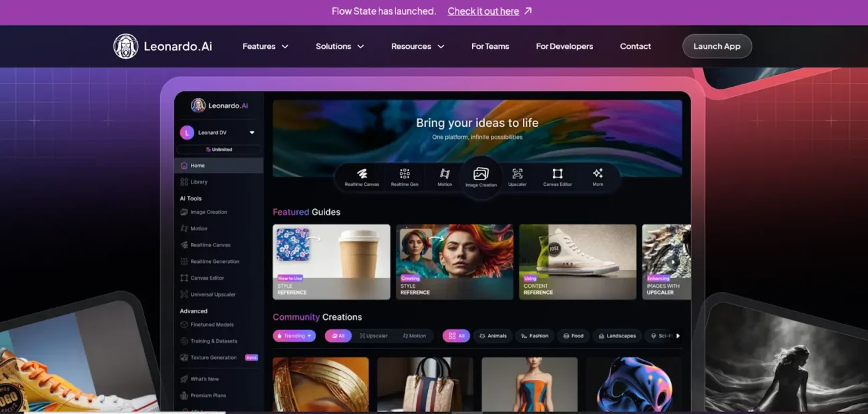Open the Canvas Editor icon
Viewport: 868px width, 414px height.
(x=558, y=174)
